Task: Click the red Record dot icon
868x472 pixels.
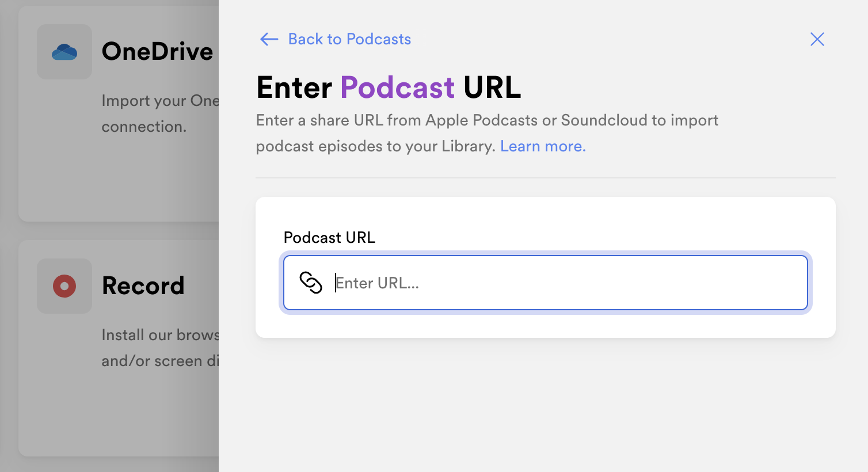Action: pyautogui.click(x=64, y=286)
